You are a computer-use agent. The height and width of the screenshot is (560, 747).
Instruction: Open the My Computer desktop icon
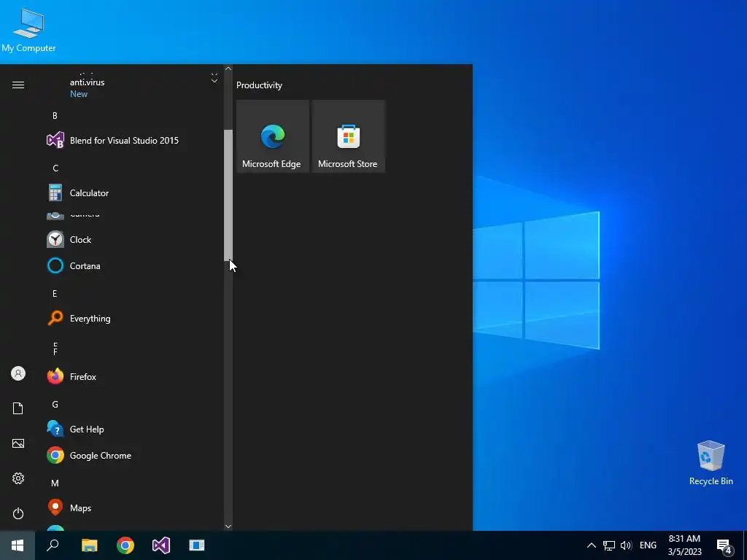[x=28, y=31]
